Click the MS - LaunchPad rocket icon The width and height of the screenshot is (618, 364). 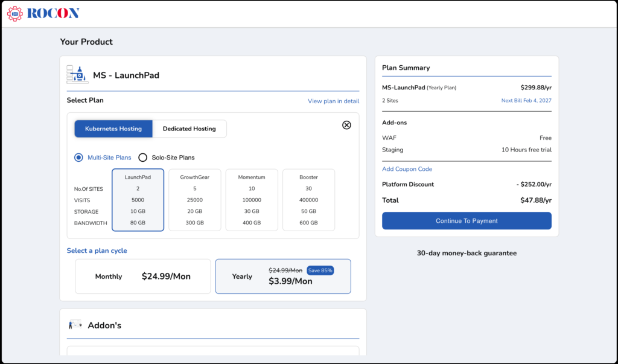[77, 75]
